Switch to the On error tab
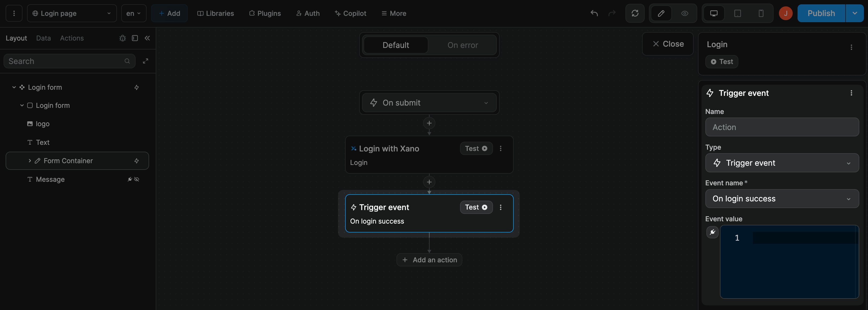This screenshot has width=868, height=310. (462, 45)
